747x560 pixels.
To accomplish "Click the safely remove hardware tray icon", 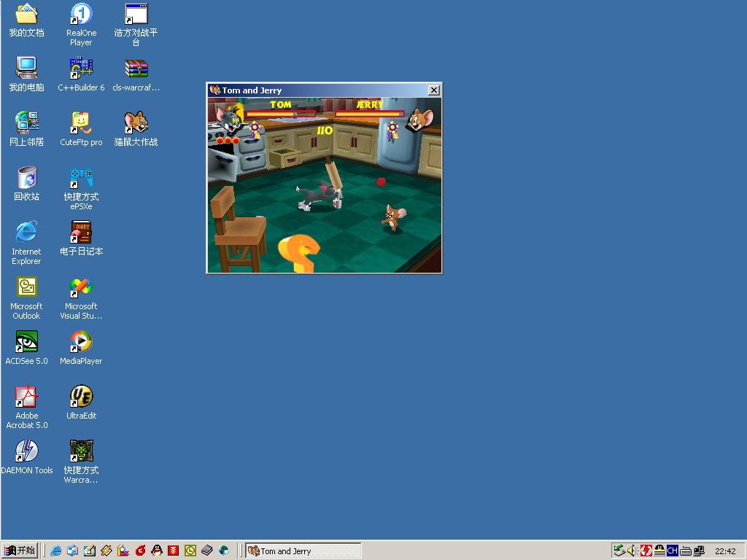I will (x=619, y=551).
